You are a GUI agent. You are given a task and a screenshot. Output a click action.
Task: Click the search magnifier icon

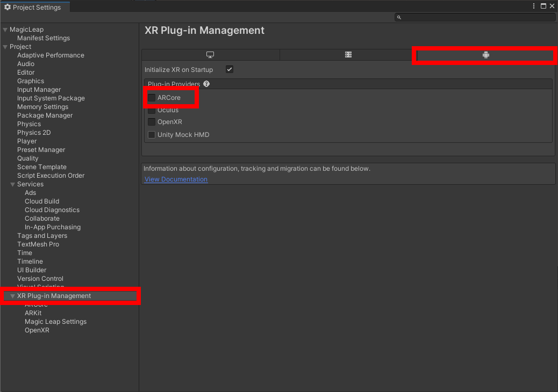click(399, 17)
